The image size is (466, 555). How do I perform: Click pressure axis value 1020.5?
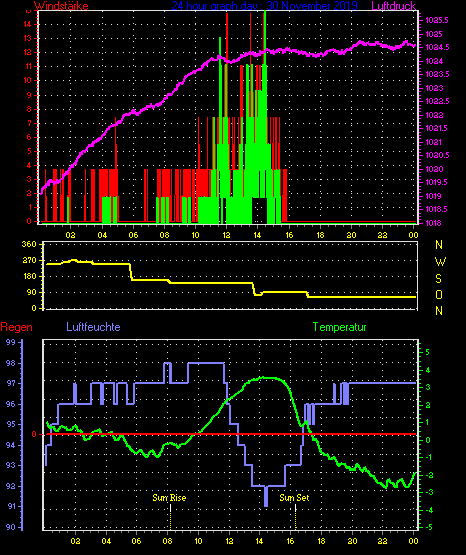click(437, 155)
